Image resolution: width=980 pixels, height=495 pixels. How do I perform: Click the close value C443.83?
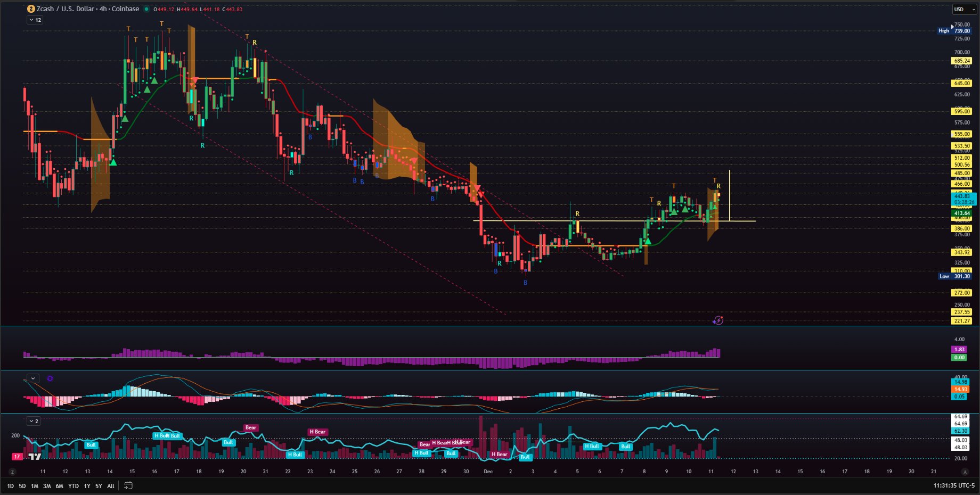[x=232, y=10]
